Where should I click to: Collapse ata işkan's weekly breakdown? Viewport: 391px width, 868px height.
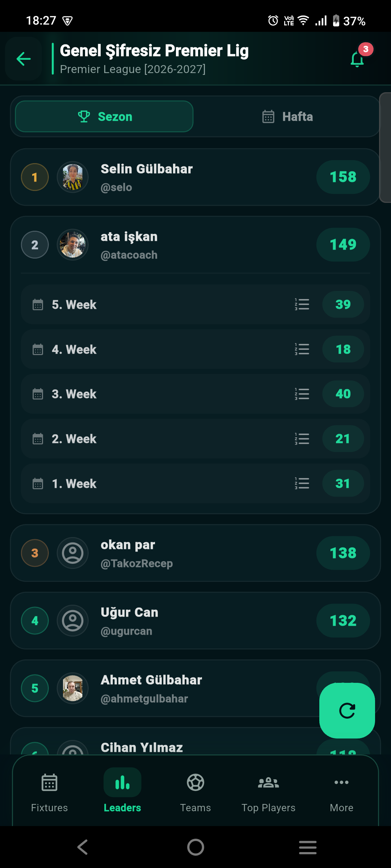[x=195, y=245]
